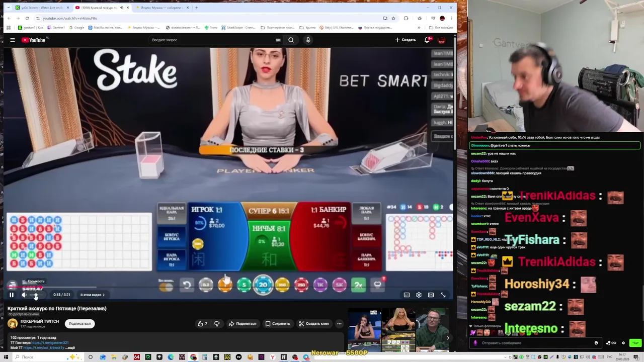
Task: Pause the YouTube video
Action: [x=11, y=295]
